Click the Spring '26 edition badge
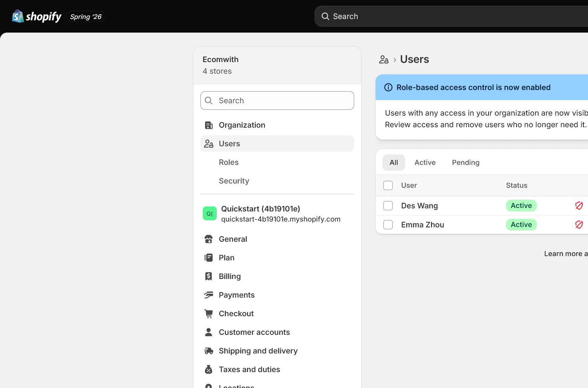This screenshot has width=588, height=388. (x=86, y=17)
